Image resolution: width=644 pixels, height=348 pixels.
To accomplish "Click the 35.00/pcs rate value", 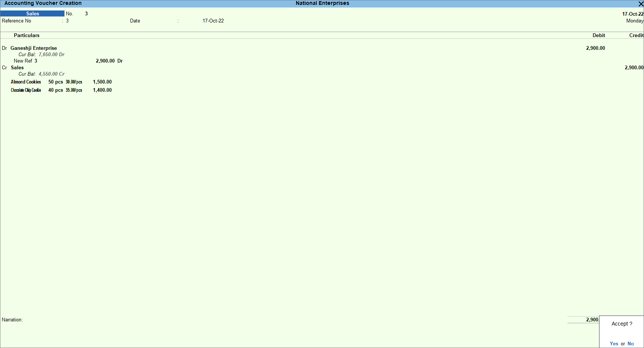I will click(74, 90).
